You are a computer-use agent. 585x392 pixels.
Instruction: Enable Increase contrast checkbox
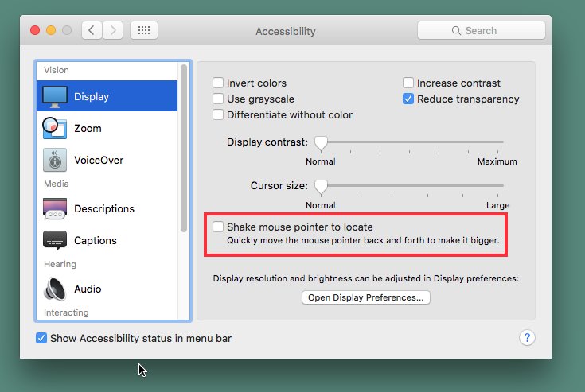[x=408, y=83]
